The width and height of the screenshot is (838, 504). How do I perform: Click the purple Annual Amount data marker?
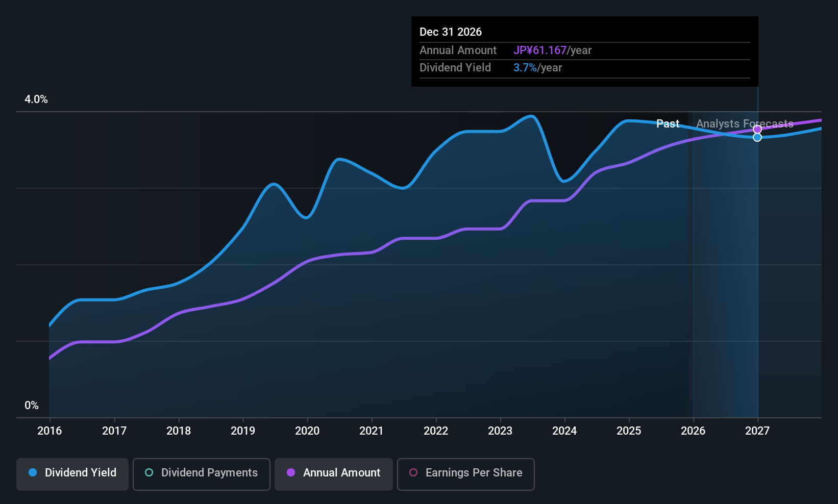tap(757, 130)
